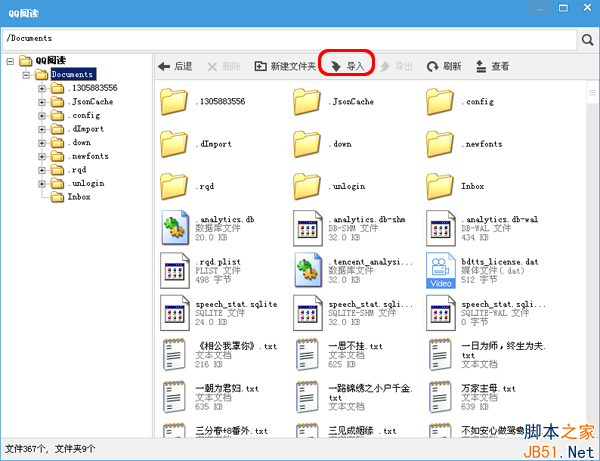The width and height of the screenshot is (600, 461).
Task: Select .rqd folder icon in file pane
Action: click(x=174, y=186)
